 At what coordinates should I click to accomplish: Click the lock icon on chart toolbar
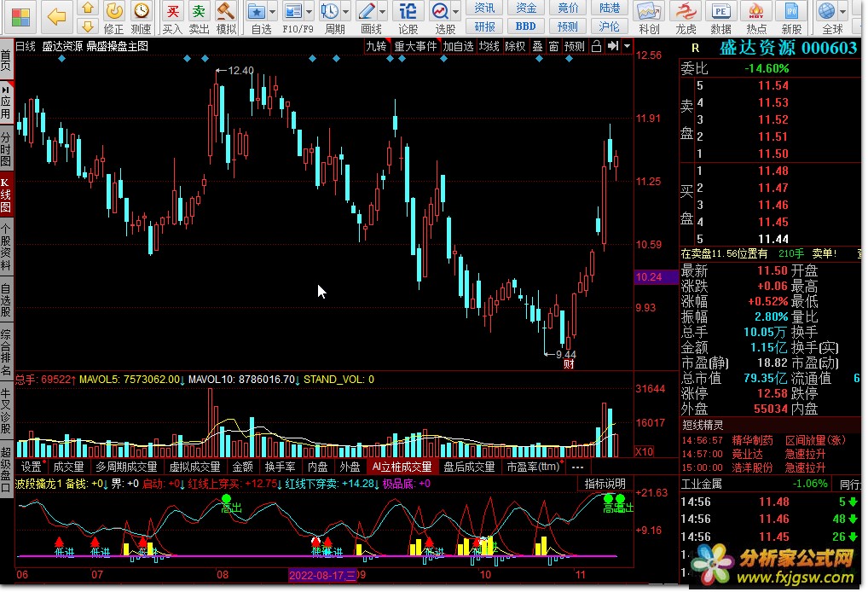[x=596, y=46]
